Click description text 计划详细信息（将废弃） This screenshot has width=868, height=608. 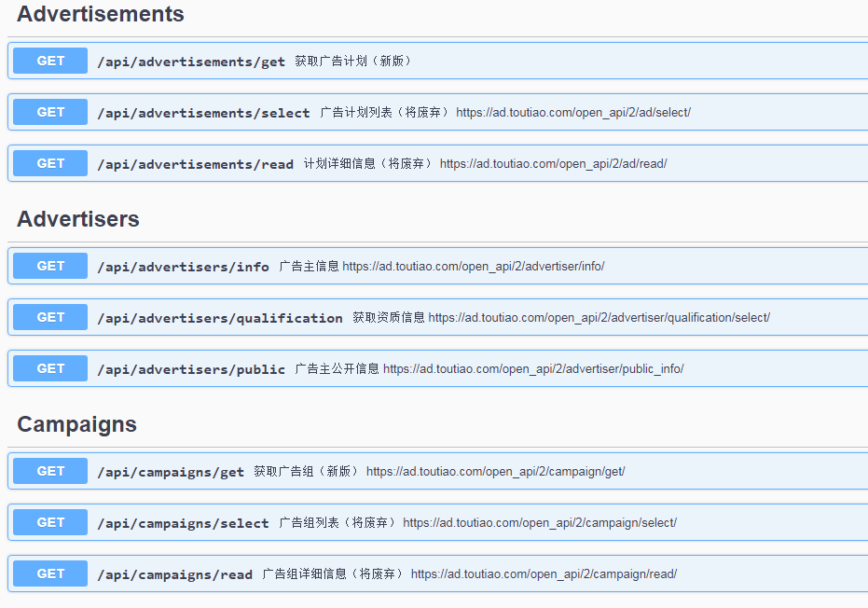coord(367,163)
